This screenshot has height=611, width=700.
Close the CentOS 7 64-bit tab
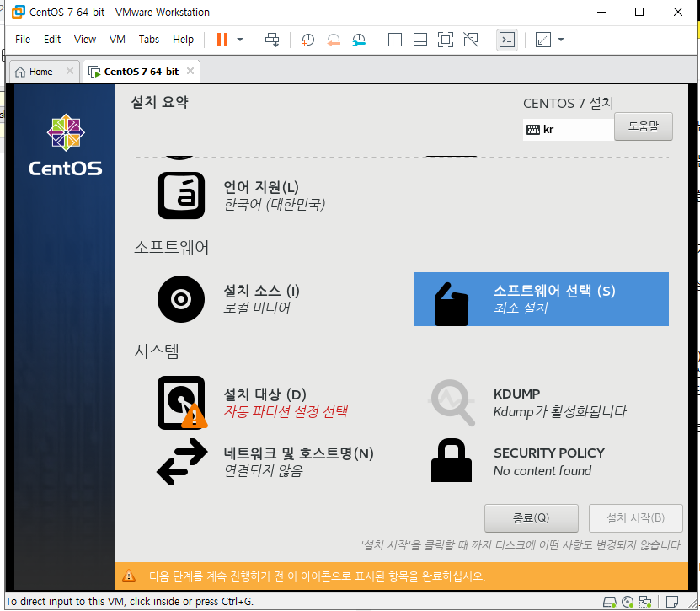click(190, 71)
